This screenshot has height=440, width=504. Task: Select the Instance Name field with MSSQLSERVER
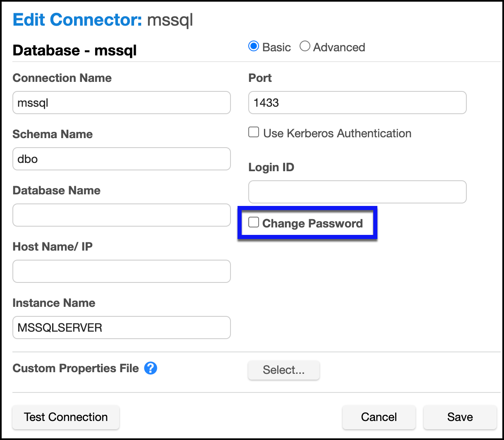point(121,328)
